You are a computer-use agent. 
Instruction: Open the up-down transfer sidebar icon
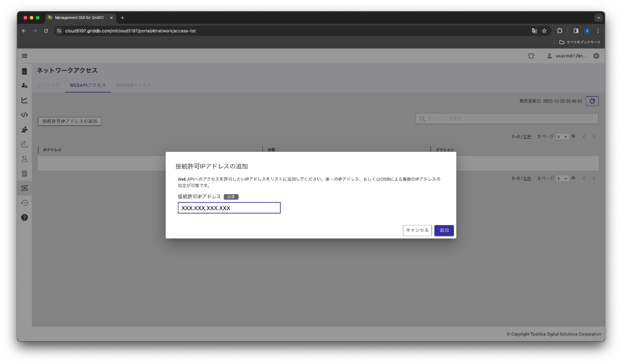24,159
